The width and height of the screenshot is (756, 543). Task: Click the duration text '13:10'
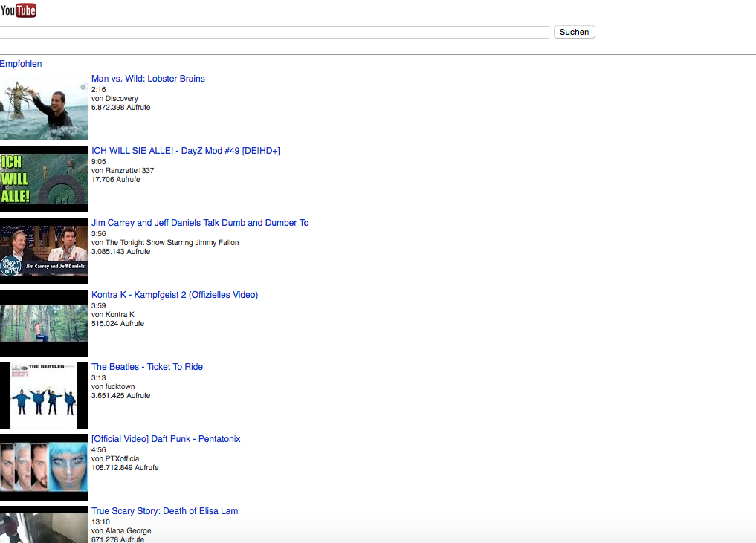click(x=100, y=521)
